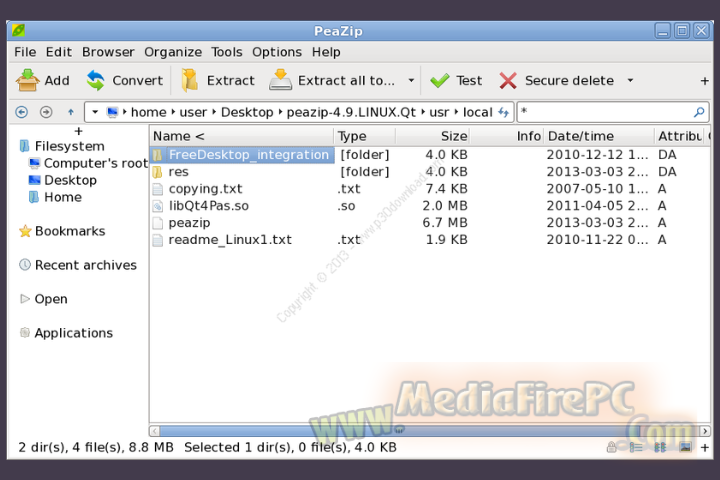This screenshot has height=480, width=720.
Task: Click the padlock icon in status bar
Action: pyautogui.click(x=611, y=447)
